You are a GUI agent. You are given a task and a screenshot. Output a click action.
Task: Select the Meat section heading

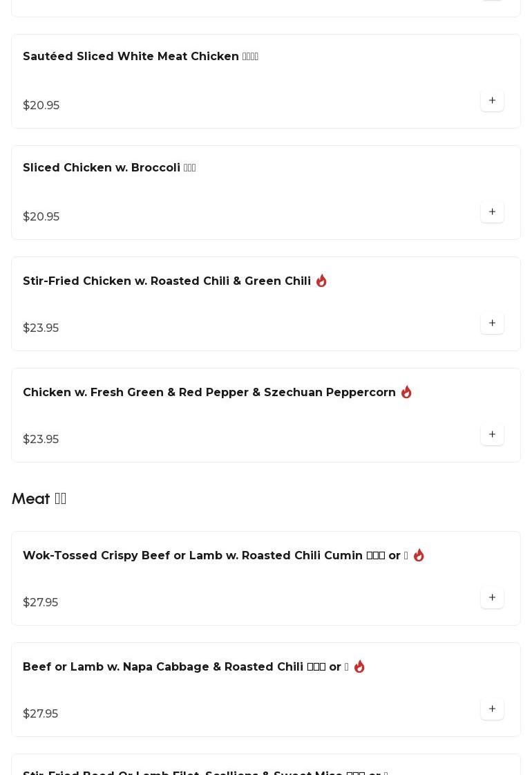(x=39, y=498)
